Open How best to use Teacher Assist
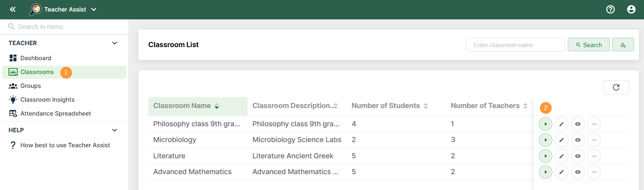The height and width of the screenshot is (190, 644). pyautogui.click(x=65, y=145)
